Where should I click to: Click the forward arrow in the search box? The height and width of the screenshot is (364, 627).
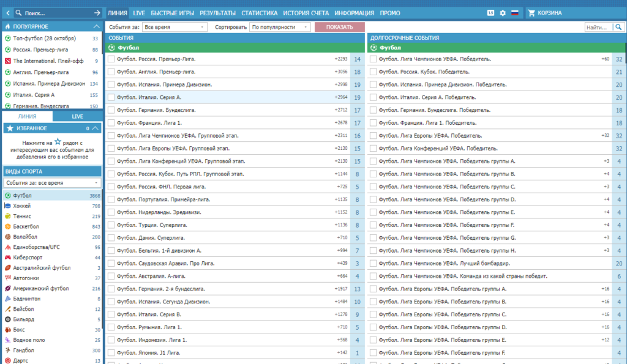97,13
